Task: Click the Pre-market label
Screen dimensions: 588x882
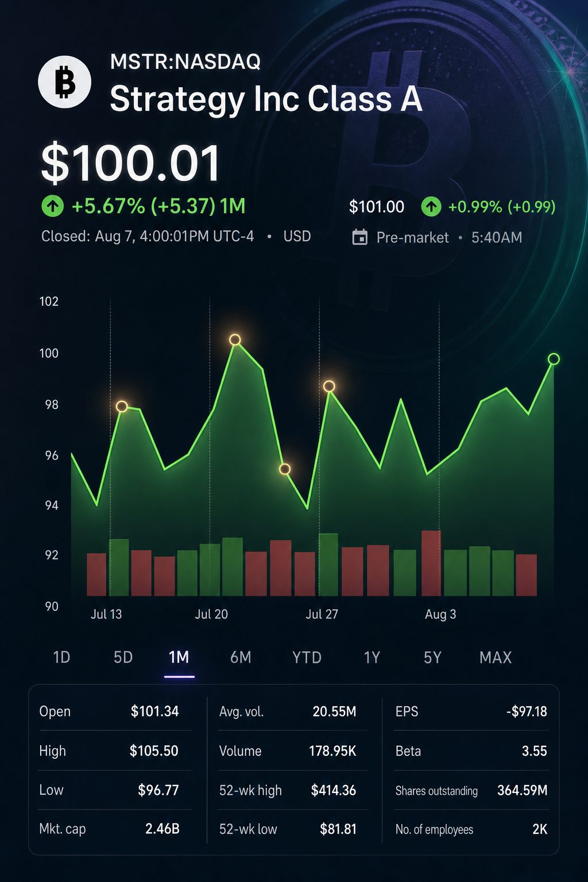Action: coord(412,238)
